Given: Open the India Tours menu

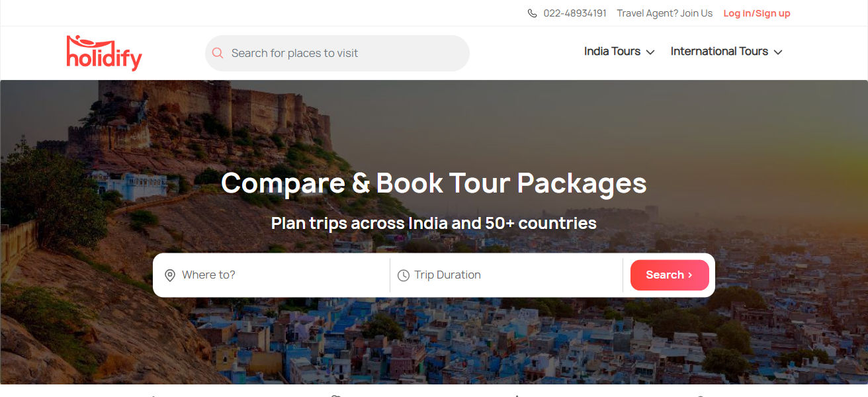Looking at the screenshot, I should click(x=619, y=52).
